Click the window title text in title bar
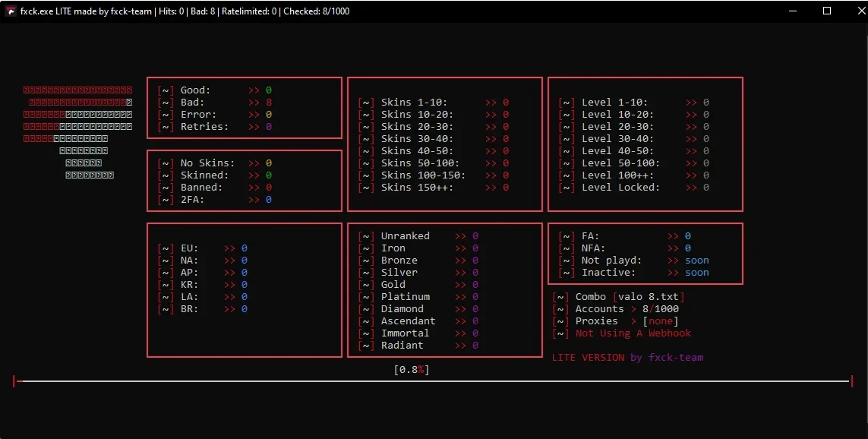This screenshot has width=868, height=439. (x=185, y=11)
